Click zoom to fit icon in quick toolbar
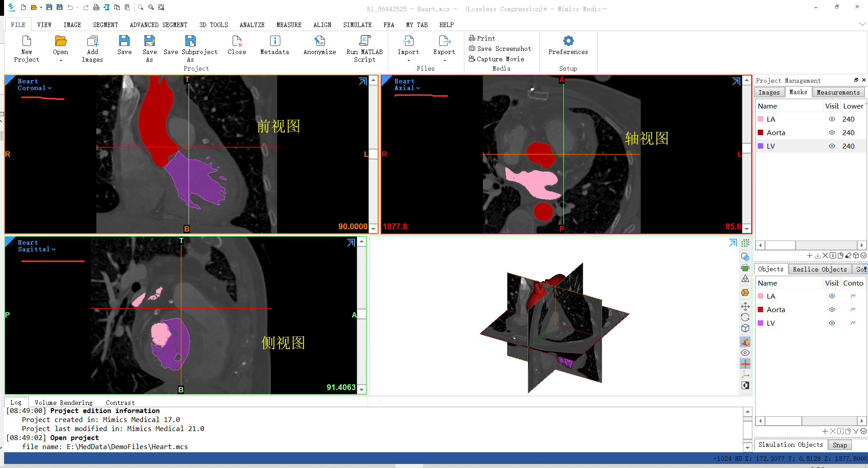868x468 pixels. tap(162, 7)
